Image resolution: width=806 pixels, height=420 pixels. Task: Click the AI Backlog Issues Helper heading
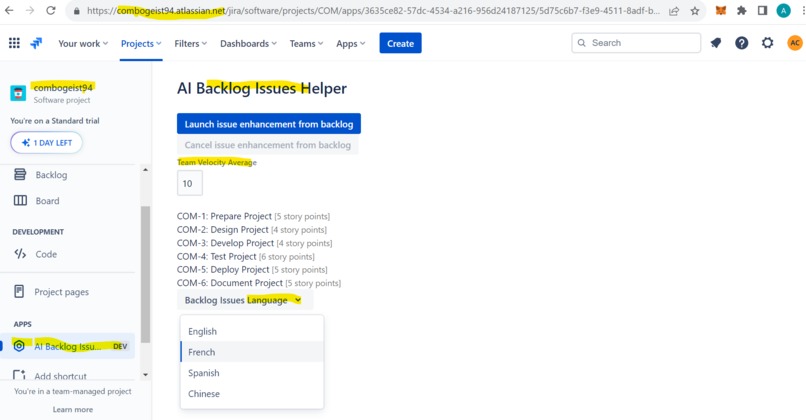[x=262, y=88]
